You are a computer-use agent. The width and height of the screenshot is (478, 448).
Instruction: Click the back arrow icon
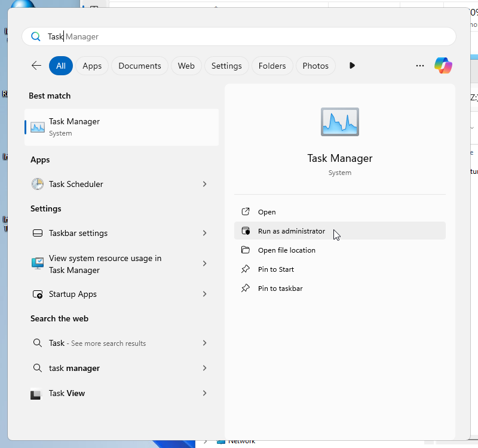36,66
